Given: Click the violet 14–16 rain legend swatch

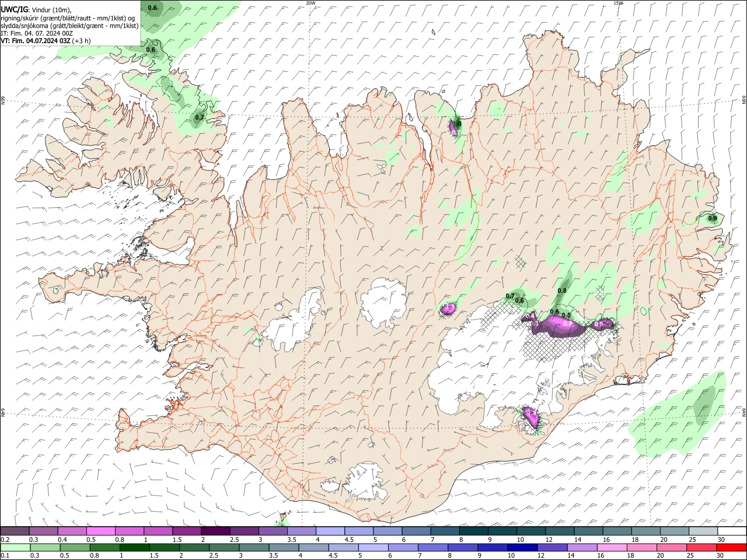Looking at the screenshot, I should 581,547.
